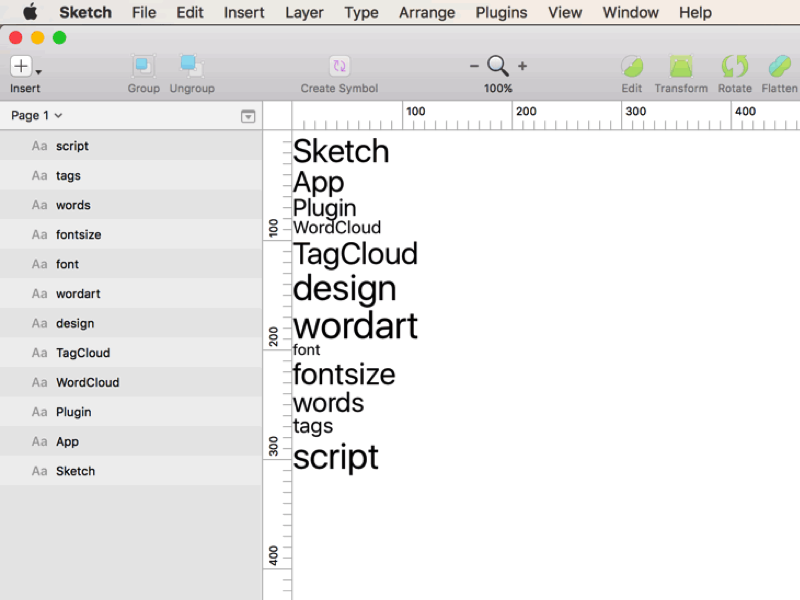
Task: Click the 100% zoom level label
Action: click(x=498, y=88)
